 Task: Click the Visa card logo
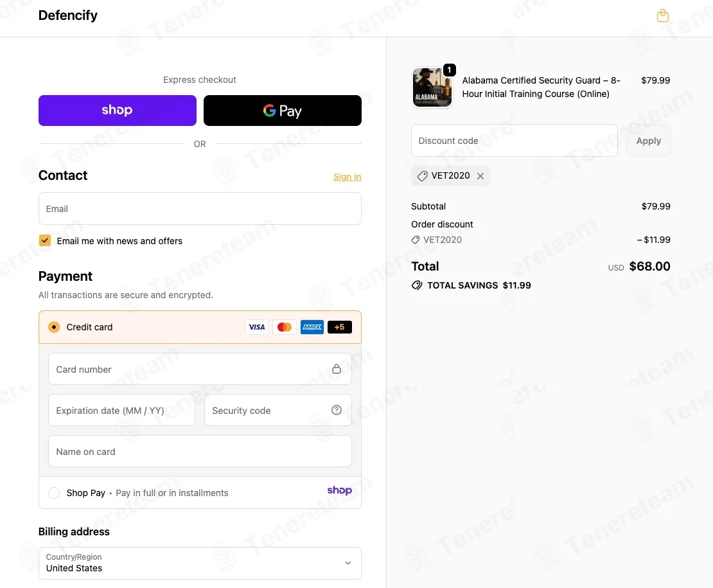[x=257, y=327]
